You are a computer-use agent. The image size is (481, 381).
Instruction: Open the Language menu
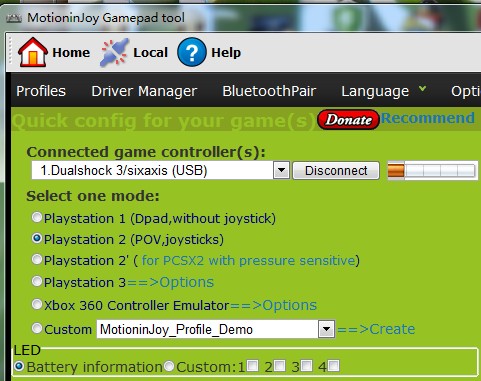coord(375,91)
